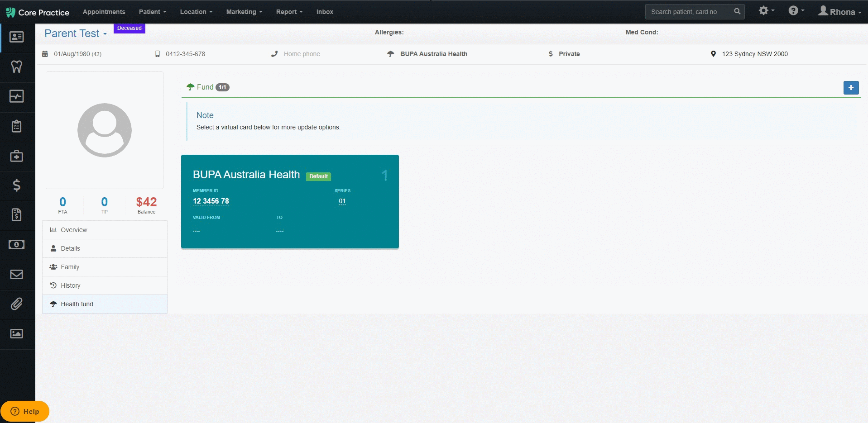Click the Fund heading umbrella icon
Screen dimensions: 868x423
[191, 87]
